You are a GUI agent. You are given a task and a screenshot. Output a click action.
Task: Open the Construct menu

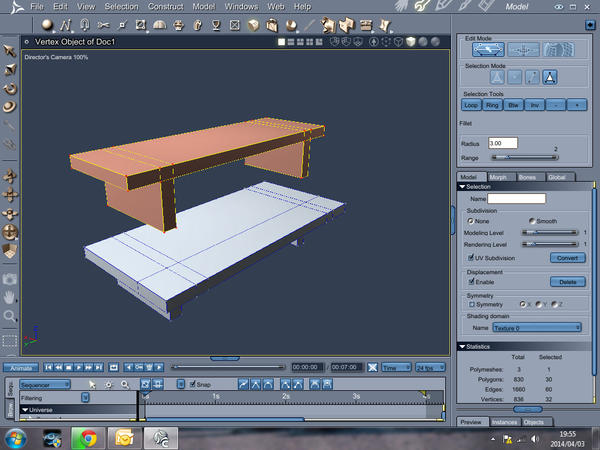pyautogui.click(x=165, y=6)
